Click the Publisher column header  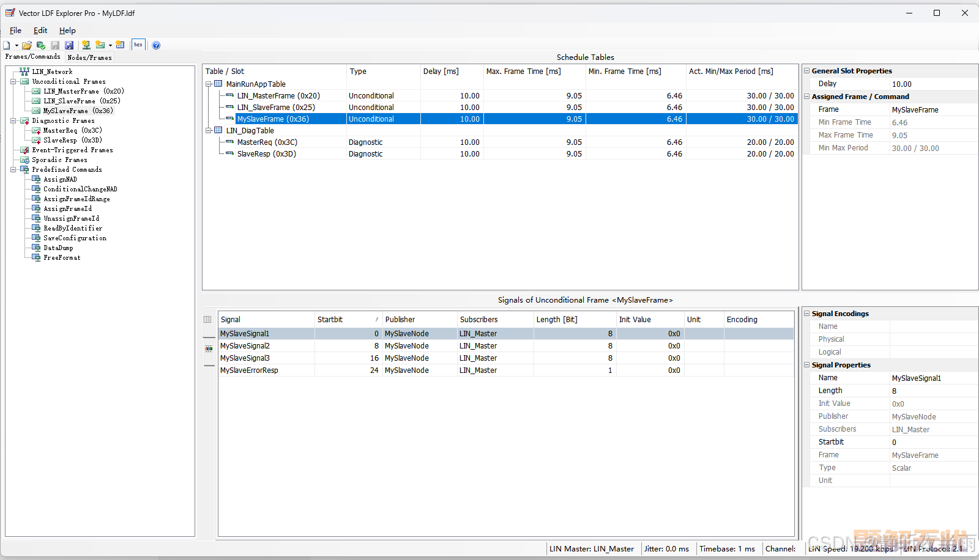(x=420, y=320)
